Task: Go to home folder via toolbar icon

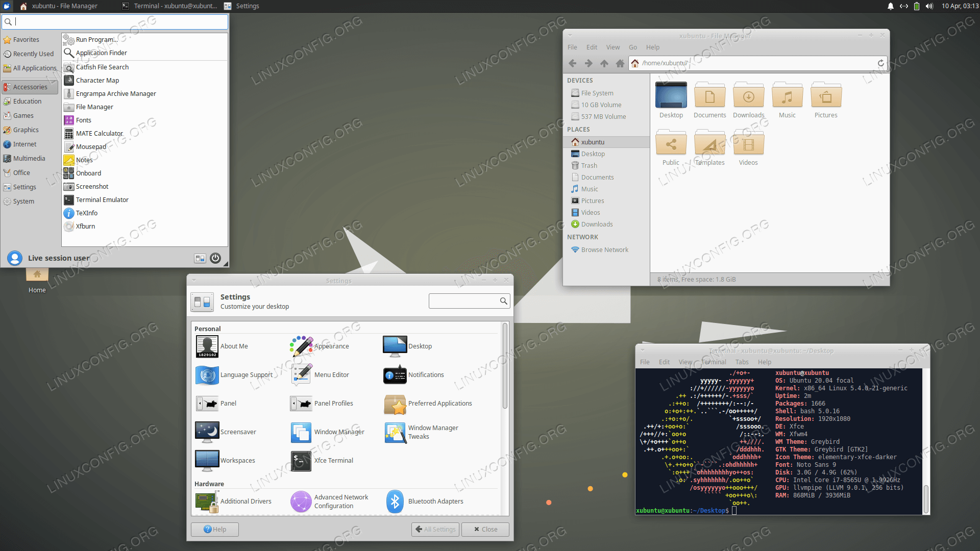Action: (x=620, y=63)
